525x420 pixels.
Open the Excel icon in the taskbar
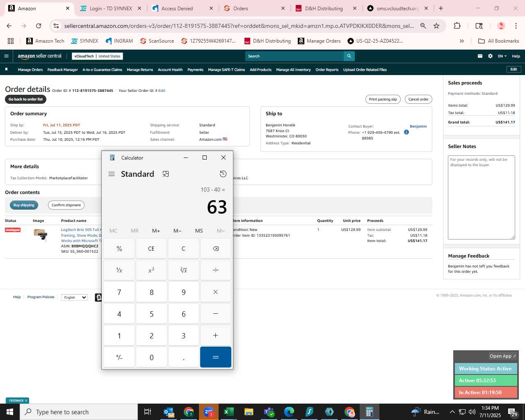coord(229,412)
